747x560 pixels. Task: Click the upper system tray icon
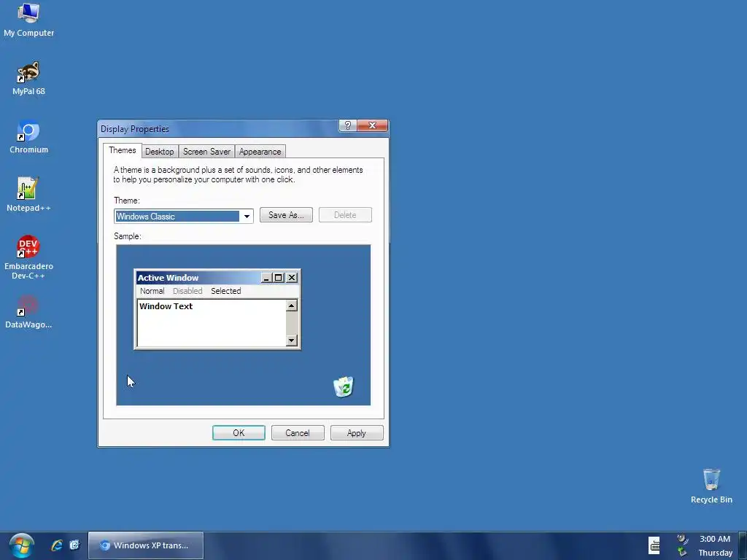pos(682,539)
